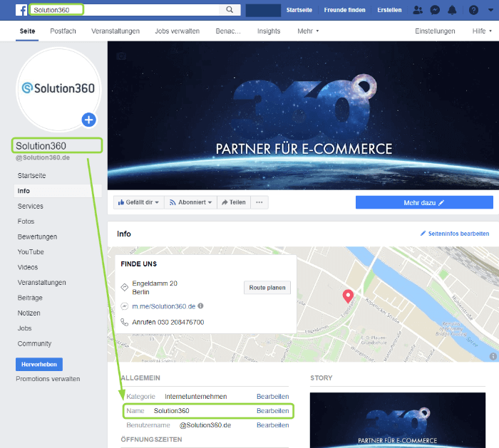Screen dimensions: 499x448
Task: Select Notizen in left sidebar
Action: 29,313
